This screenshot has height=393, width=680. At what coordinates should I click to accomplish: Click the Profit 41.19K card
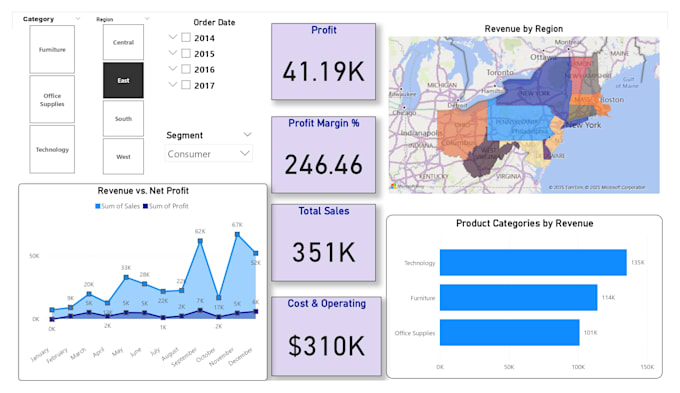tap(324, 62)
